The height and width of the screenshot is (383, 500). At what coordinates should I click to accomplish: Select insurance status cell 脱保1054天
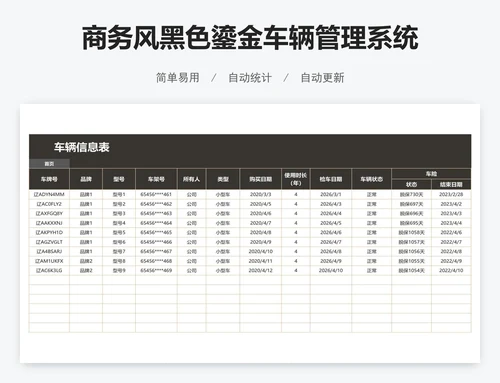(412, 270)
